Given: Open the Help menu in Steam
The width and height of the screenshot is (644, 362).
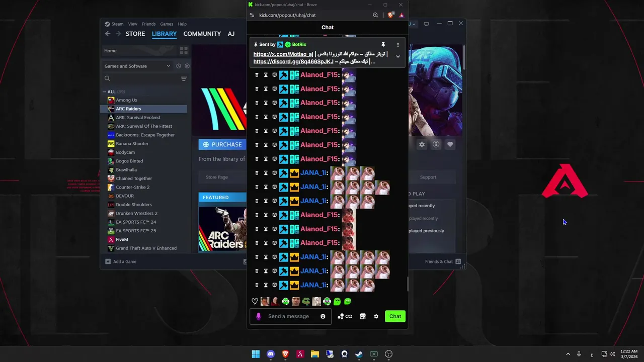Looking at the screenshot, I should point(182,24).
